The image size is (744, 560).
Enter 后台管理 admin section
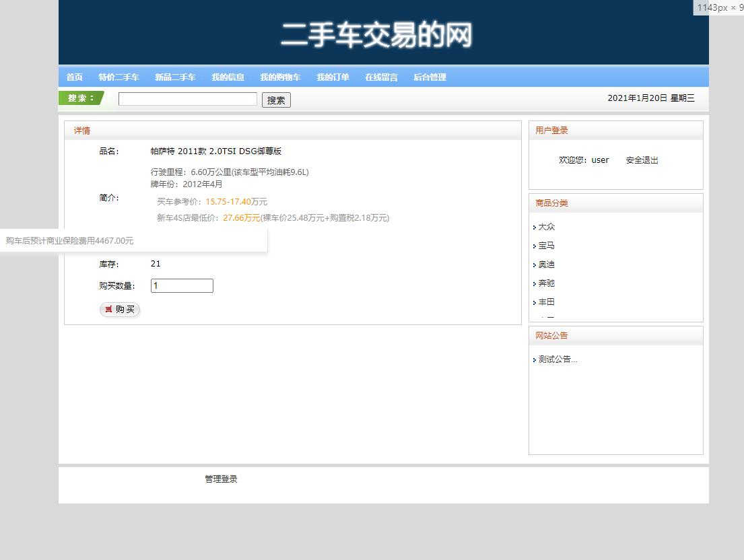430,77
